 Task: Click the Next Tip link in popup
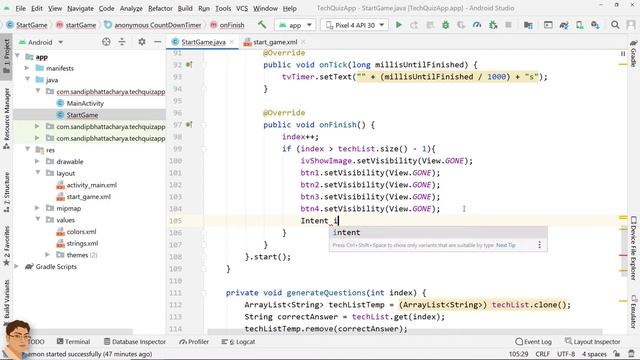[x=506, y=245]
